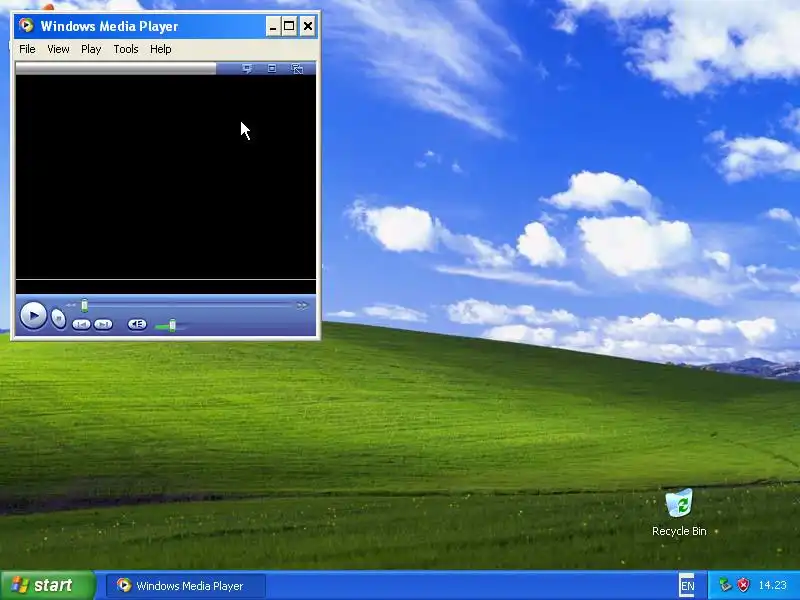Click the EN language indicator
The width and height of the screenshot is (800, 600).
coord(687,586)
